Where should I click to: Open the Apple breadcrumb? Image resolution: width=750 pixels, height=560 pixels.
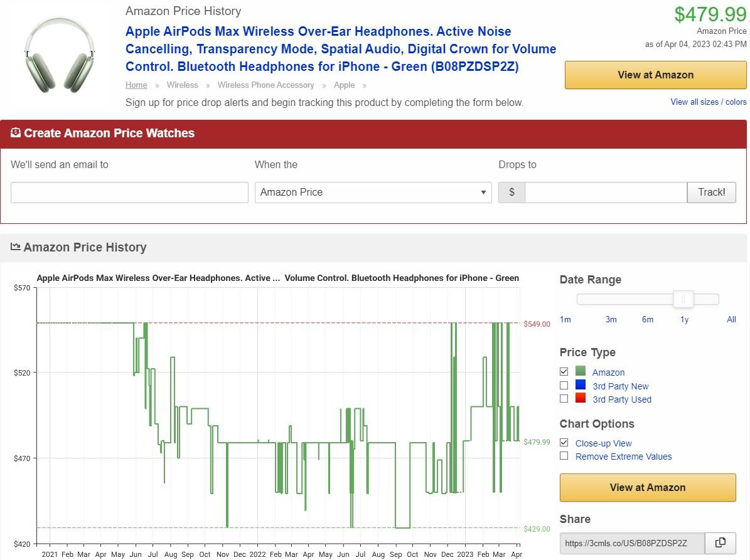(x=345, y=85)
